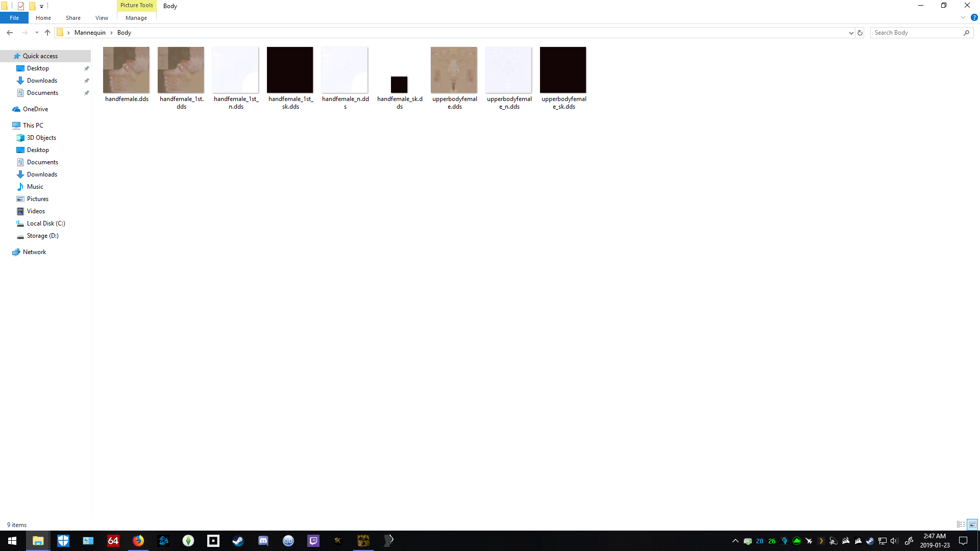The width and height of the screenshot is (980, 551).
Task: Select the upperbodyfemale_sk.dds file
Action: (563, 78)
